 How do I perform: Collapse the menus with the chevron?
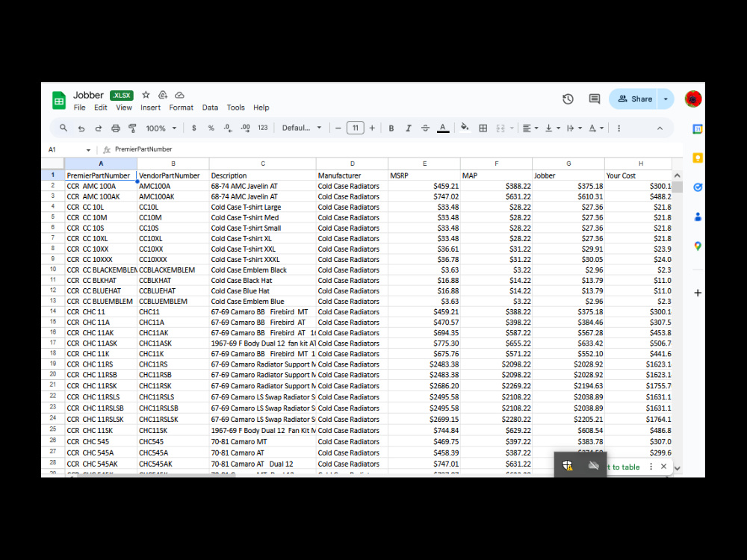[660, 128]
